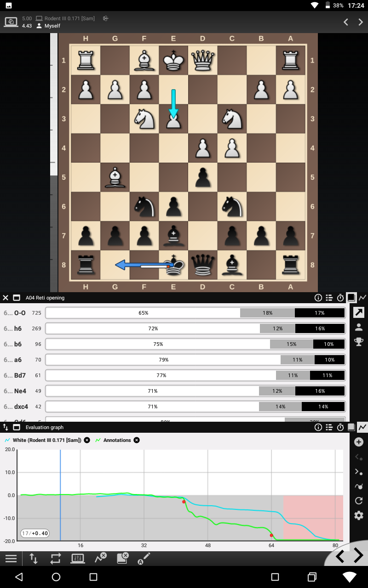The image size is (368, 588).
Task: Tap the previous-variation chevron icon in the sidebar
Action: click(358, 457)
